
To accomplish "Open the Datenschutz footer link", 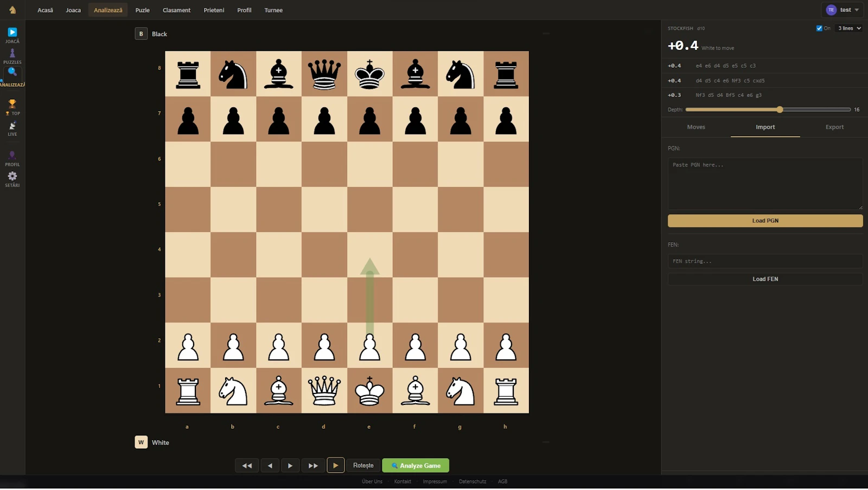I will click(473, 482).
